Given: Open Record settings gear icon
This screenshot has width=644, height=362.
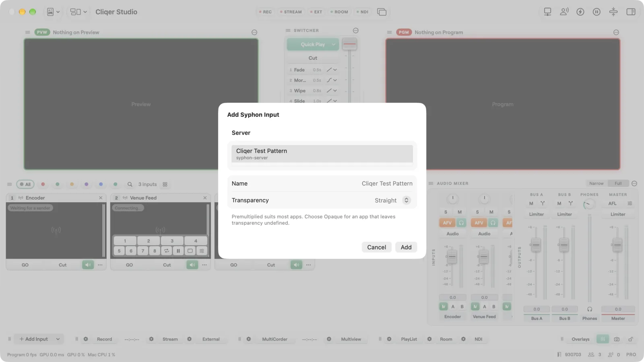Looking at the screenshot, I should click(x=86, y=339).
